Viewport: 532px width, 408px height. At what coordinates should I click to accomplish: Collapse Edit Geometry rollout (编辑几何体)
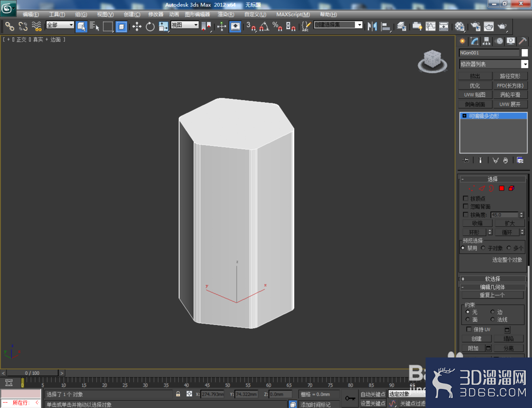[492, 287]
